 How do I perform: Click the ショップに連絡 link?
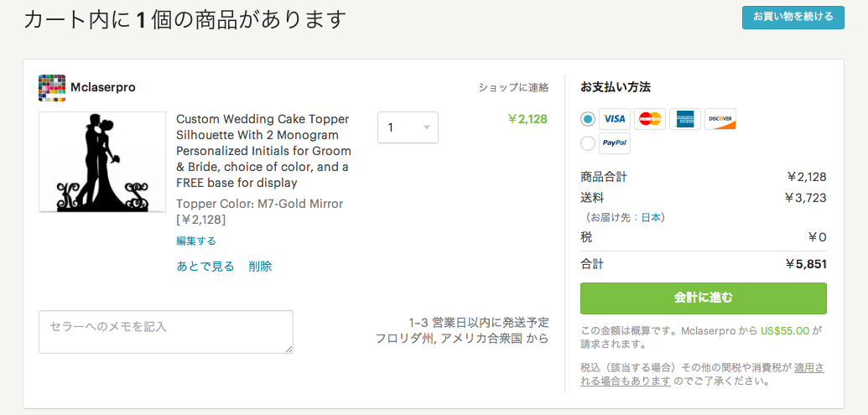pyautogui.click(x=513, y=87)
